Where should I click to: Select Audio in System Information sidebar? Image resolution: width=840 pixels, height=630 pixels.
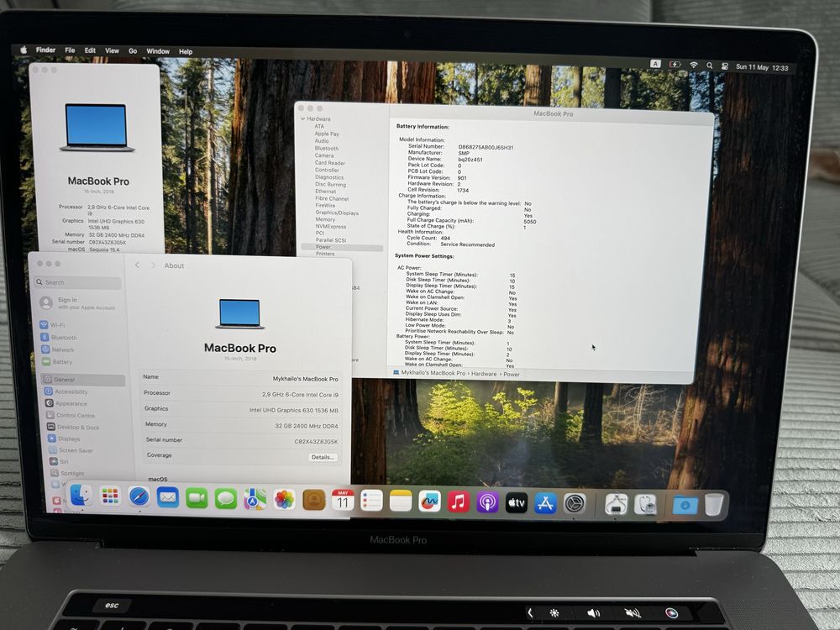tap(322, 141)
